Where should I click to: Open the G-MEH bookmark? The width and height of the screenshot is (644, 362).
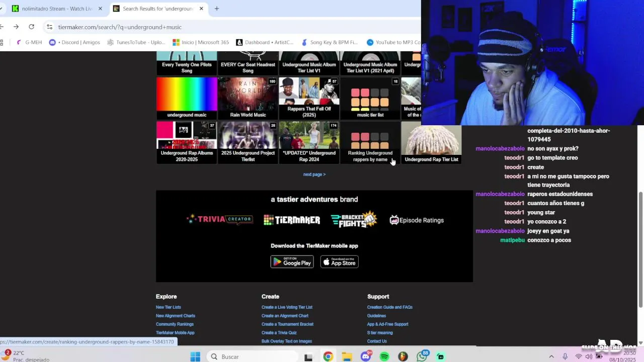(29, 42)
